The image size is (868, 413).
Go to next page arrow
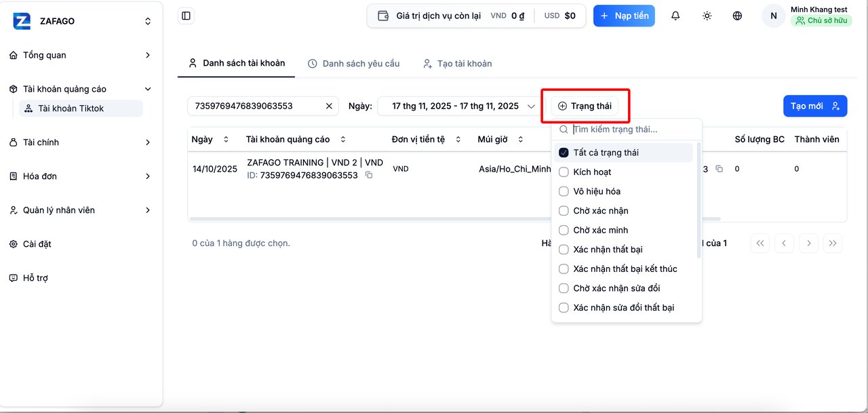click(808, 243)
